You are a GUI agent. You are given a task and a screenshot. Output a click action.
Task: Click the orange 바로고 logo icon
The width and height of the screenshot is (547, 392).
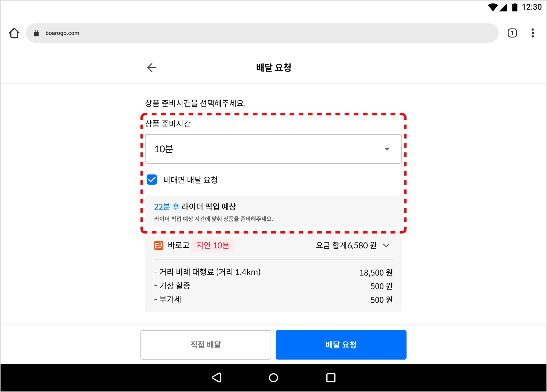(159, 245)
